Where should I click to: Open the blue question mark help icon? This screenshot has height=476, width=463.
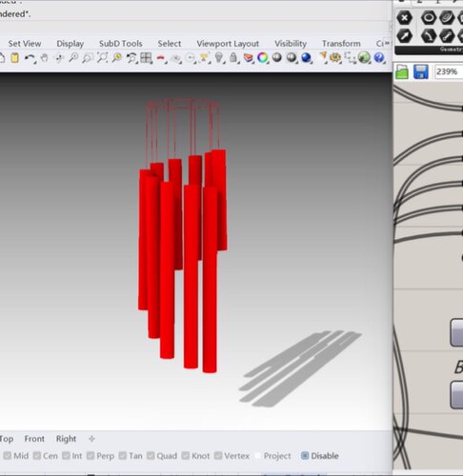click(379, 58)
